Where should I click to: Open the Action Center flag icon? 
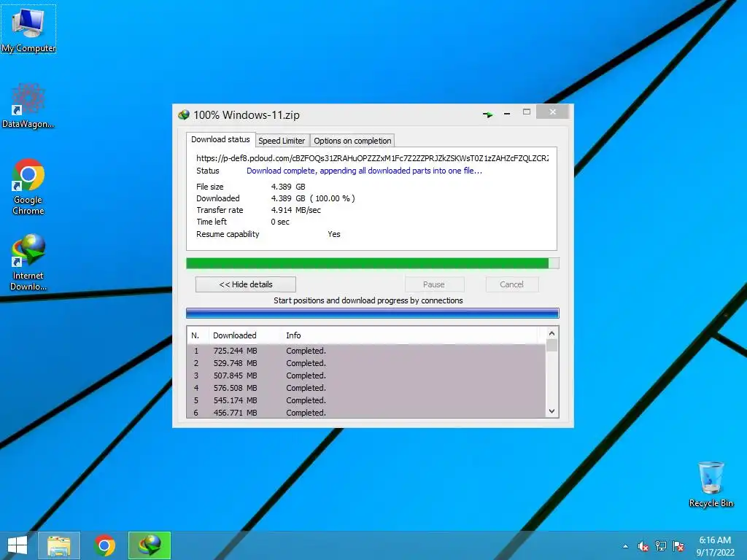click(678, 547)
